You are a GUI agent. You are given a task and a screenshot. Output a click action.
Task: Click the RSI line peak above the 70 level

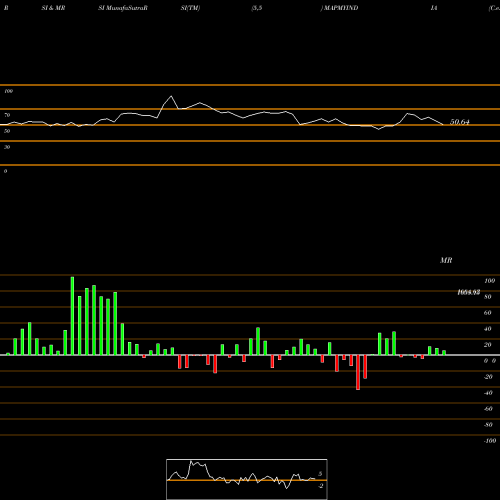point(171,96)
